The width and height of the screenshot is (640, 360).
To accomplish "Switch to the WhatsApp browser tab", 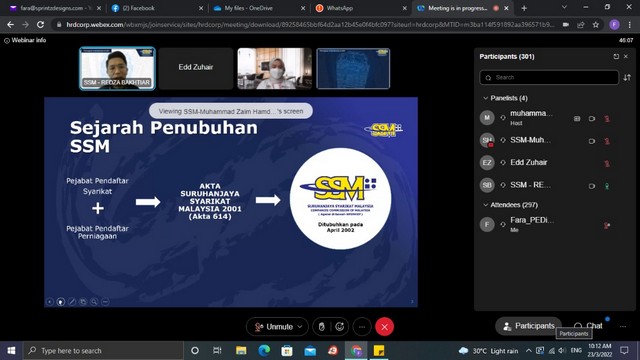I will coord(360,8).
